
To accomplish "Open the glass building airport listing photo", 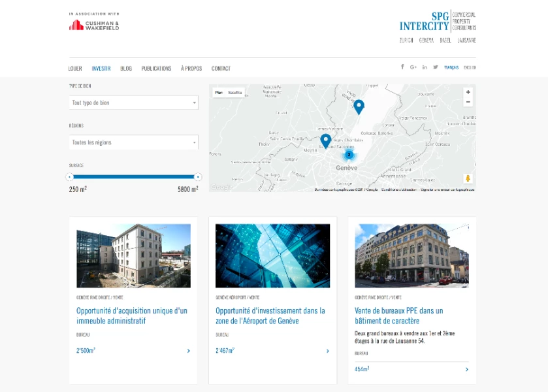I will [x=272, y=256].
